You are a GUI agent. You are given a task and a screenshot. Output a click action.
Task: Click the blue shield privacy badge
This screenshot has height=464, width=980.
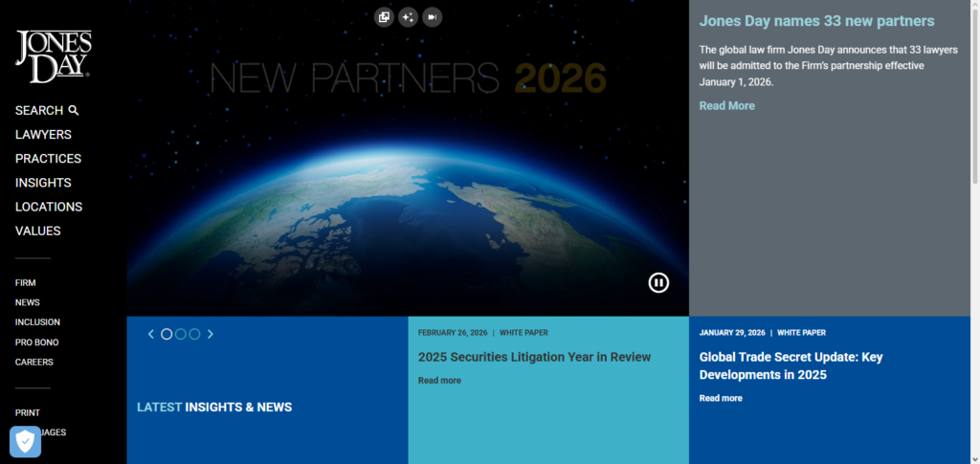pyautogui.click(x=25, y=442)
